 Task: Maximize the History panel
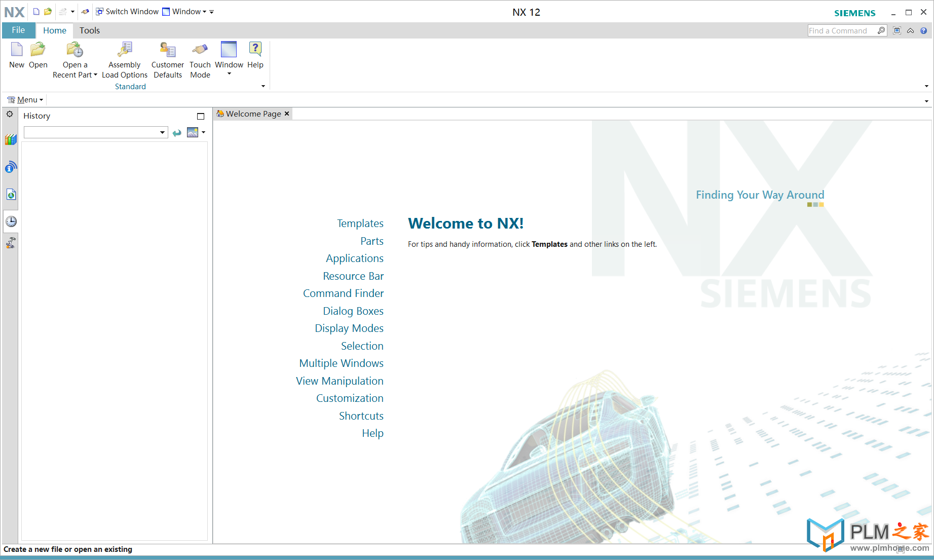pos(201,116)
